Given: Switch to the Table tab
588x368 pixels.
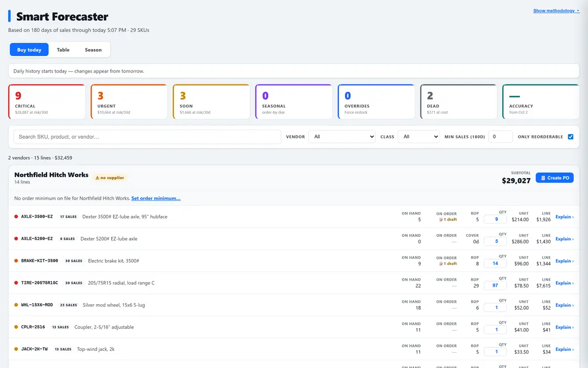Looking at the screenshot, I should (63, 50).
